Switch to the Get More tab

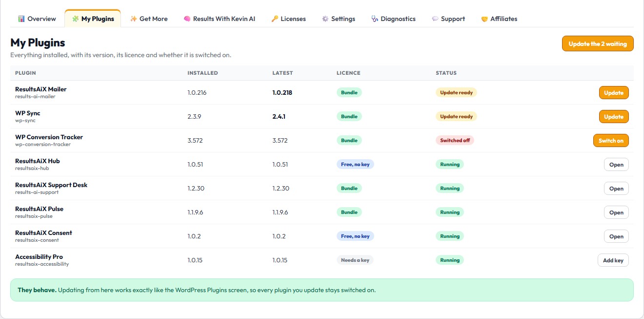click(149, 19)
